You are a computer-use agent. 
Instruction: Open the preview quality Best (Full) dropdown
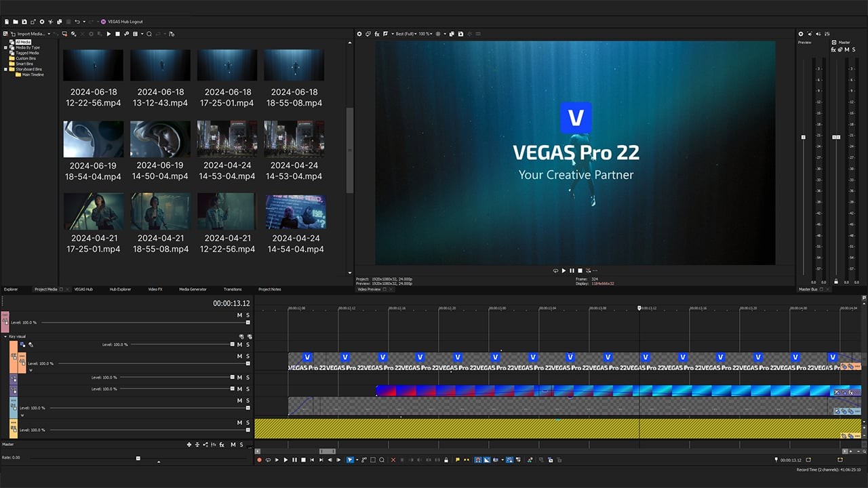406,34
